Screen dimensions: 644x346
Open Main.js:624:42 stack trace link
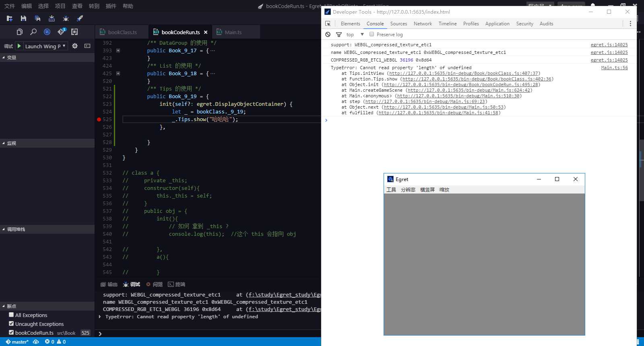tap(469, 90)
